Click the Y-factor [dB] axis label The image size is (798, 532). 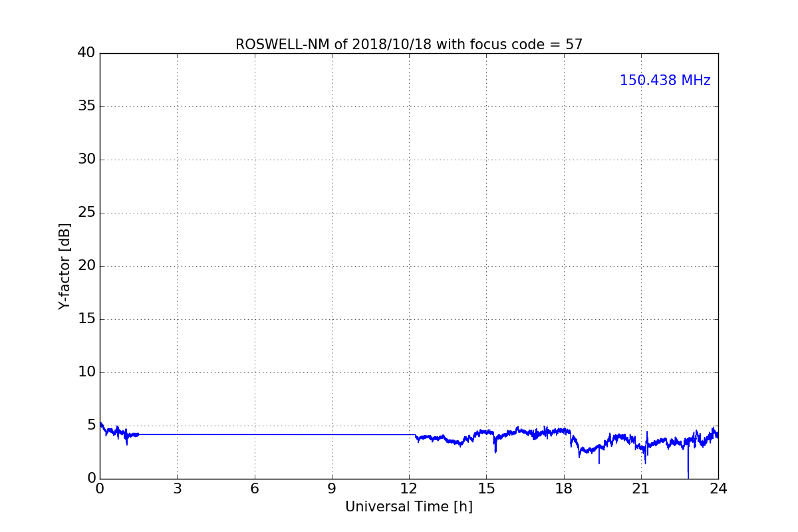point(65,266)
